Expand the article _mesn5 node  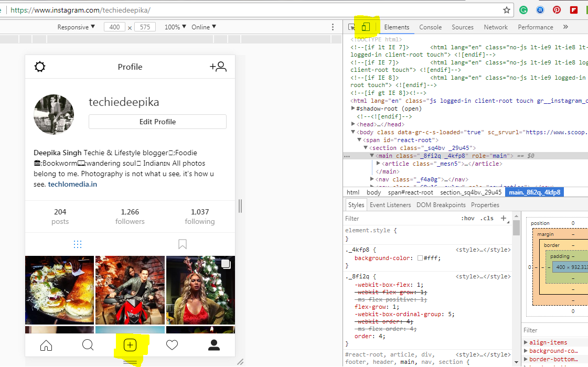coord(378,164)
